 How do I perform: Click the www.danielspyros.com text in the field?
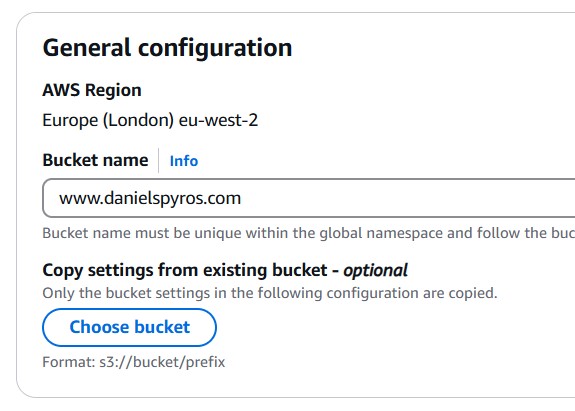click(x=150, y=198)
